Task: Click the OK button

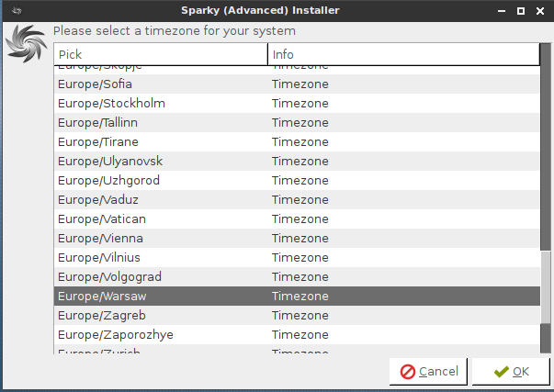Action: (x=511, y=372)
